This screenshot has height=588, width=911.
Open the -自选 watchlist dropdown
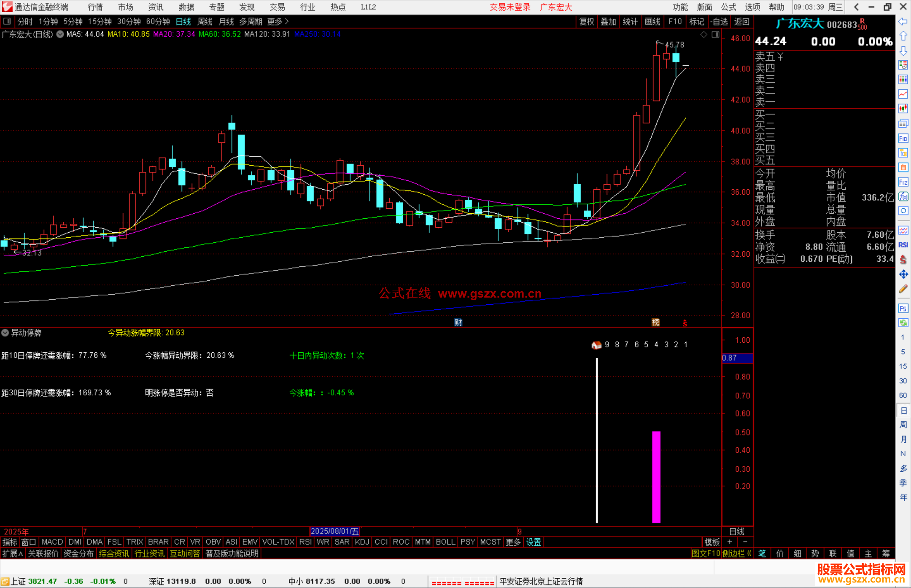pos(719,21)
